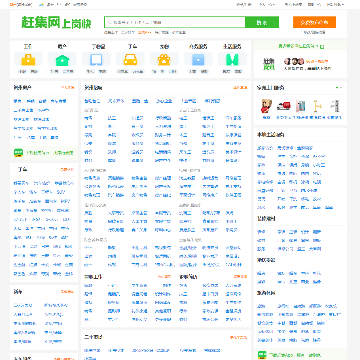Click the orange publish button in the header
360x360 pixels.
[314, 22]
